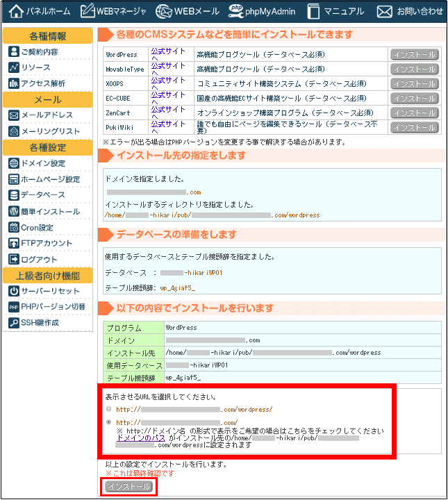Open the EC-CUBE 公式サイトへ link
The image size is (448, 500).
pos(168,98)
